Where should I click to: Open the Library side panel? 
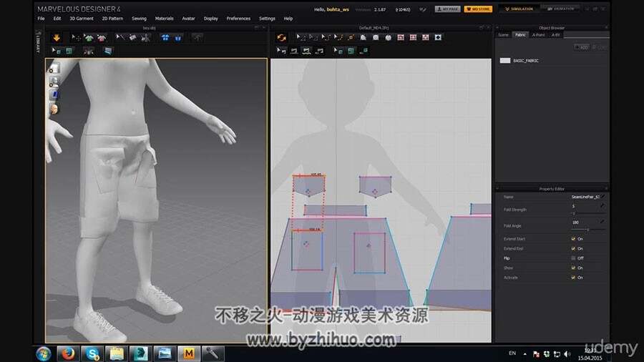point(38,41)
